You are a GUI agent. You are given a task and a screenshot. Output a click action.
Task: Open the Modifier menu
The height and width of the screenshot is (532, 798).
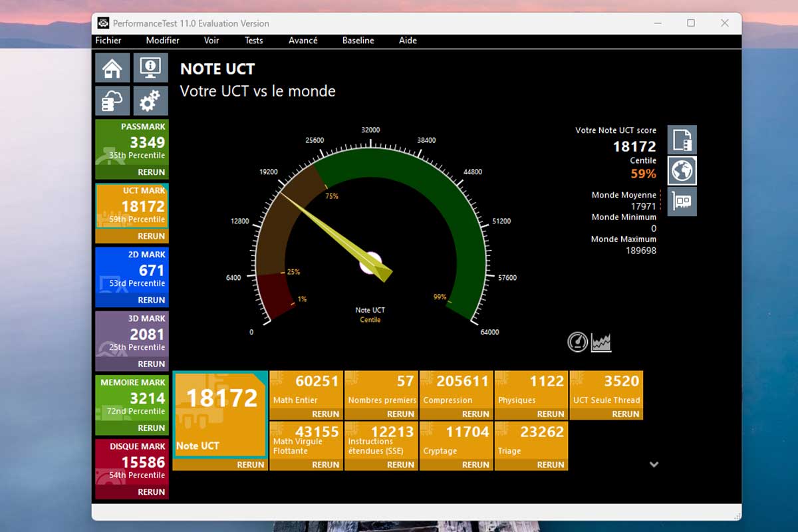click(163, 41)
